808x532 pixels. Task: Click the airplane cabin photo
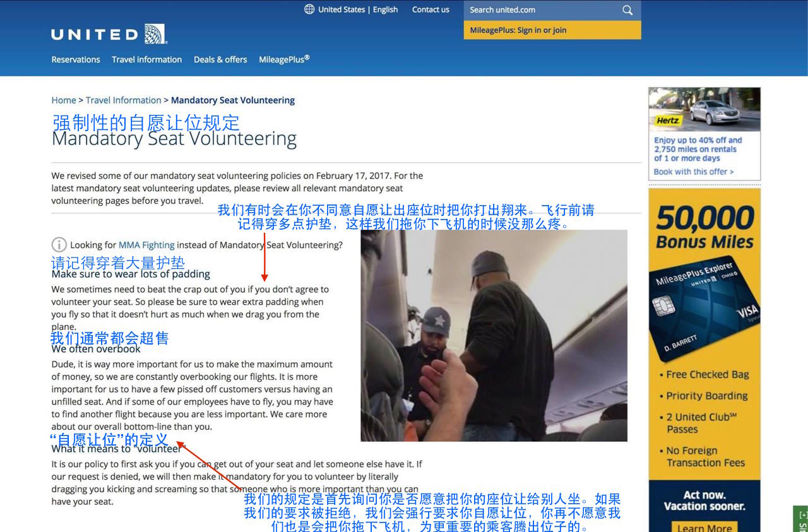point(494,336)
